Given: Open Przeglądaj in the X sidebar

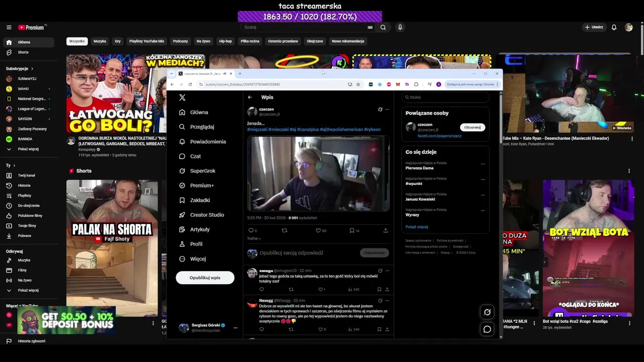Looking at the screenshot, I should point(197,127).
